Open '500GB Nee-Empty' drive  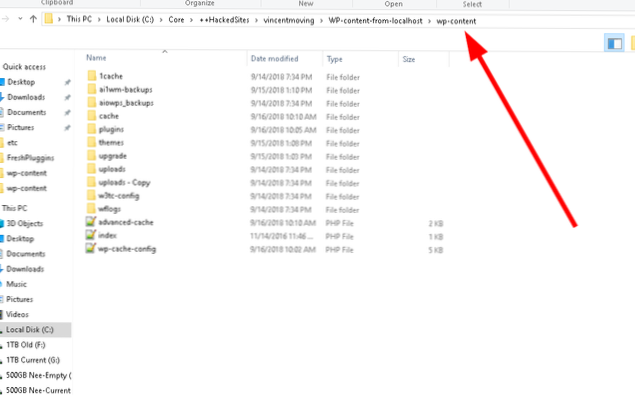pos(38,375)
